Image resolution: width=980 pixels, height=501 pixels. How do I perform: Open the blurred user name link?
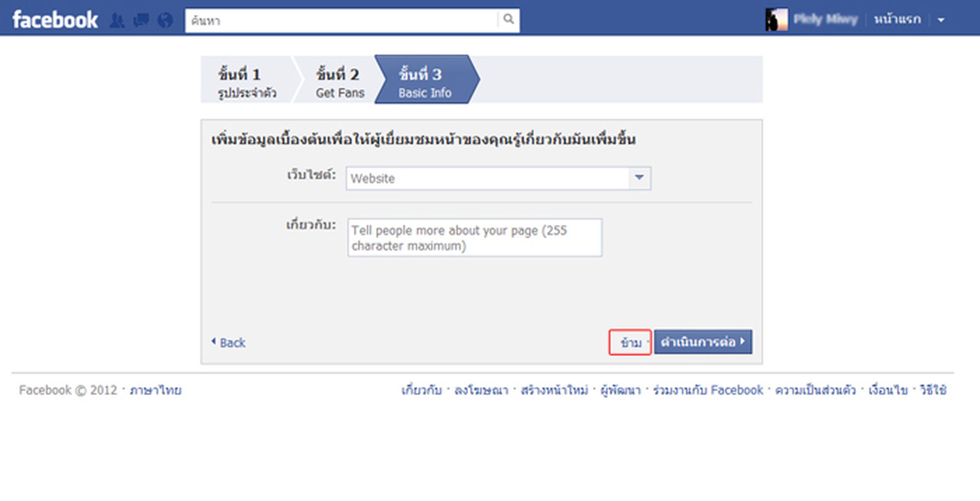pos(826,19)
